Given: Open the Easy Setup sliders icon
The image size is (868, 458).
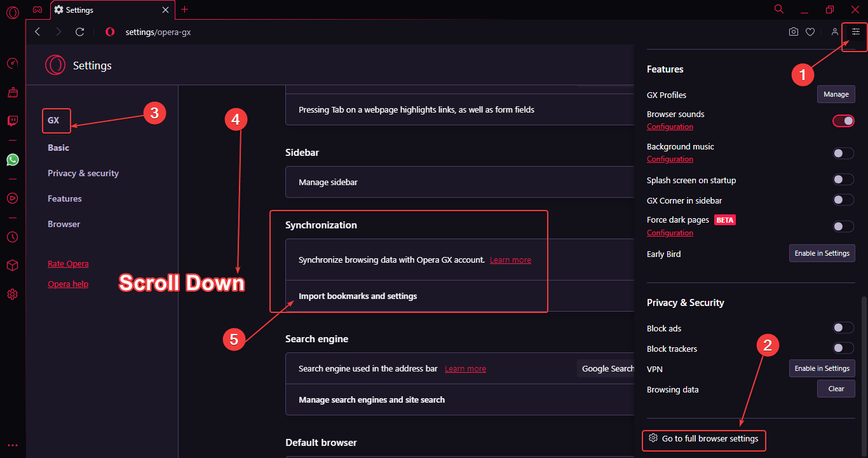Looking at the screenshot, I should (x=855, y=32).
